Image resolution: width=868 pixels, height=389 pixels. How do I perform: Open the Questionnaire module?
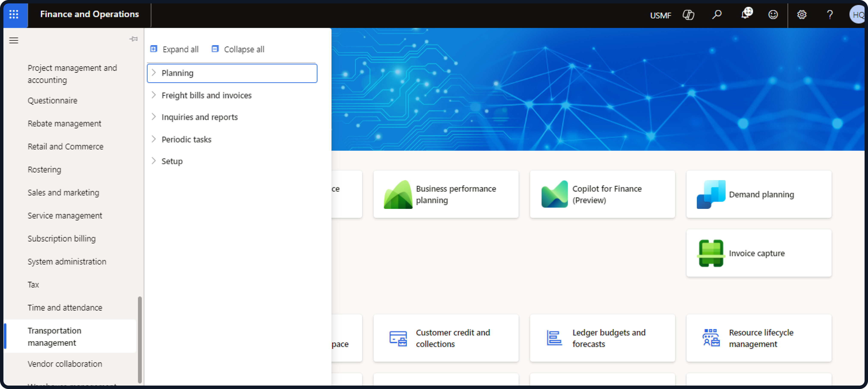pyautogui.click(x=52, y=100)
